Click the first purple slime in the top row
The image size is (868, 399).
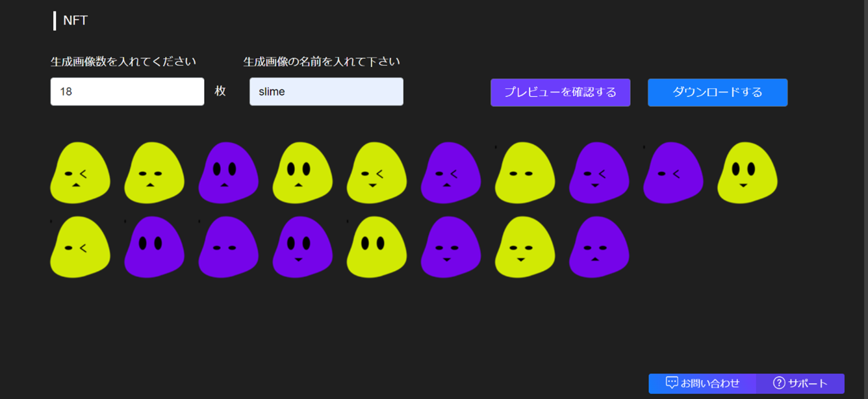coord(228,172)
